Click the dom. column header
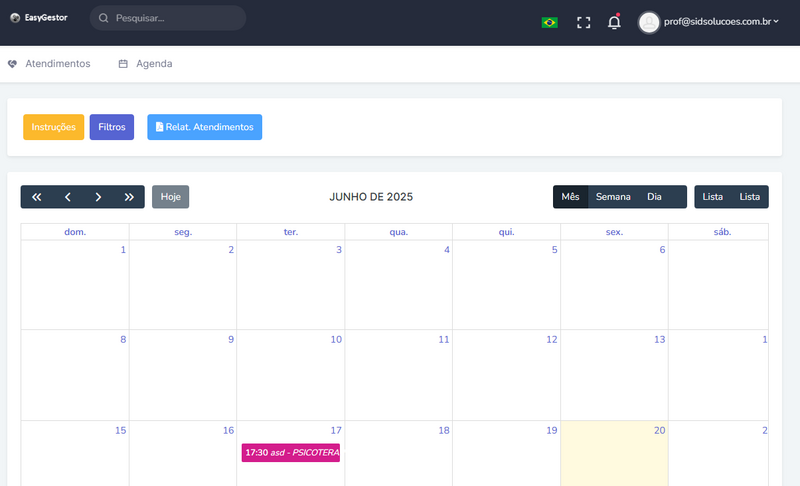The image size is (800, 486). 75,232
